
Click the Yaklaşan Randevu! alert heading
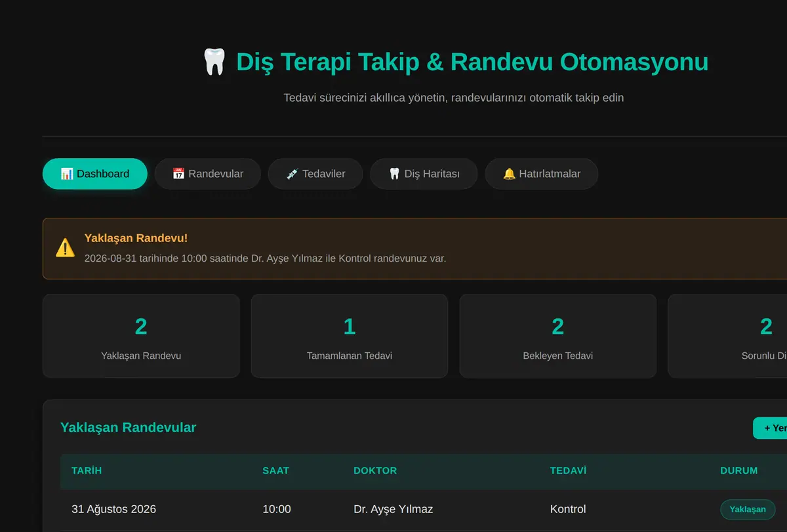click(x=136, y=238)
